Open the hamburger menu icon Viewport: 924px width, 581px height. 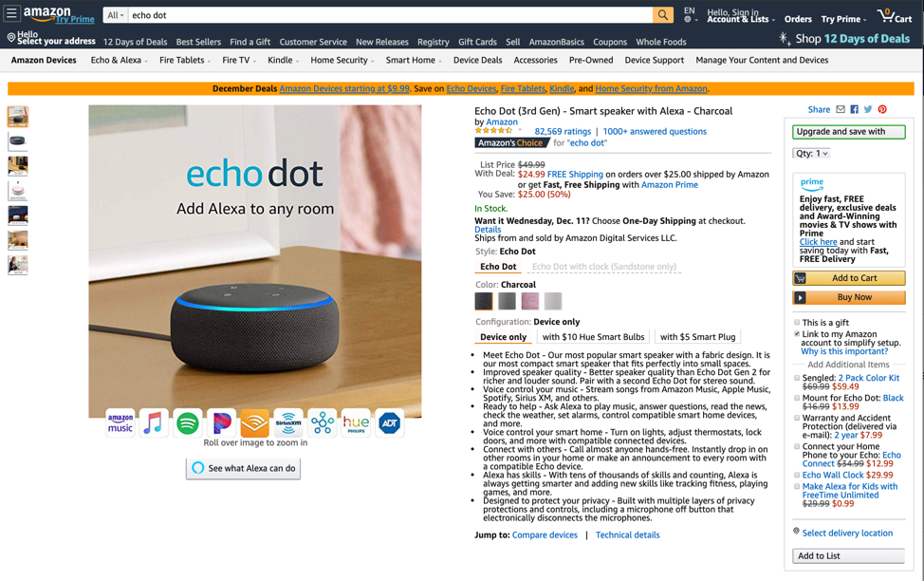[11, 13]
